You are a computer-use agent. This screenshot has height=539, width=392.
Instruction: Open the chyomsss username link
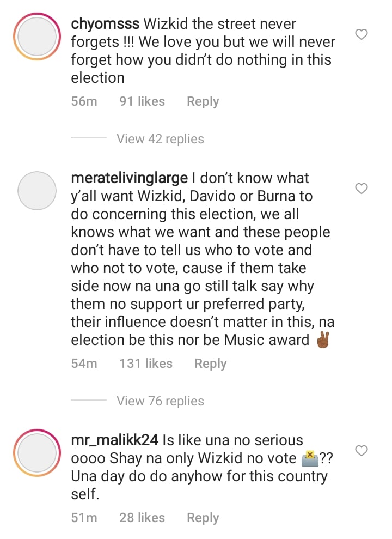coord(105,25)
